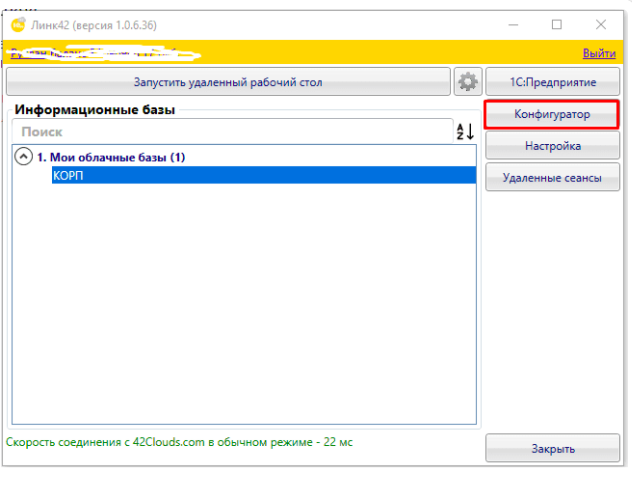Click the Закрыть button
This screenshot has height=478, width=632.
553,448
